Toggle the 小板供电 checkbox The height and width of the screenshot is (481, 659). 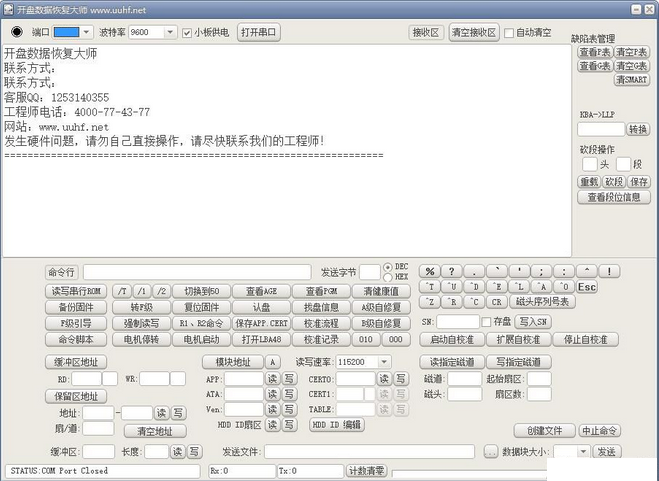point(187,32)
